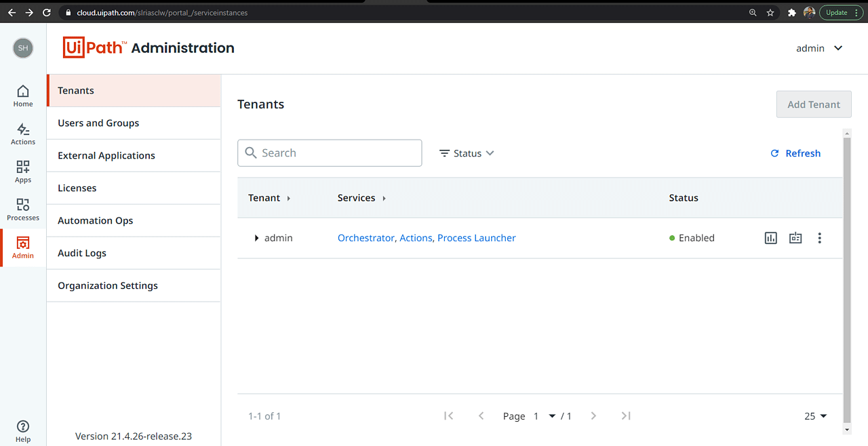The image size is (868, 446).
Task: Click the Add Tenant button
Action: pos(814,104)
